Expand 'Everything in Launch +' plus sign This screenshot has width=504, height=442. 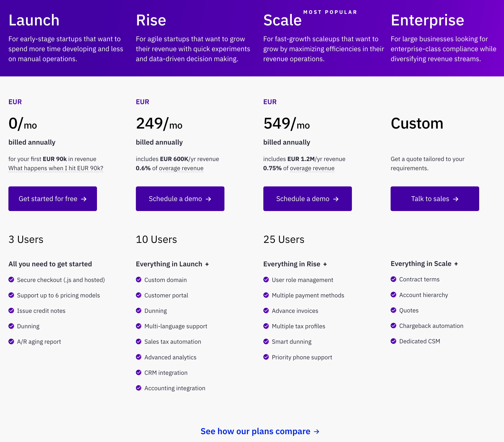[x=207, y=264]
